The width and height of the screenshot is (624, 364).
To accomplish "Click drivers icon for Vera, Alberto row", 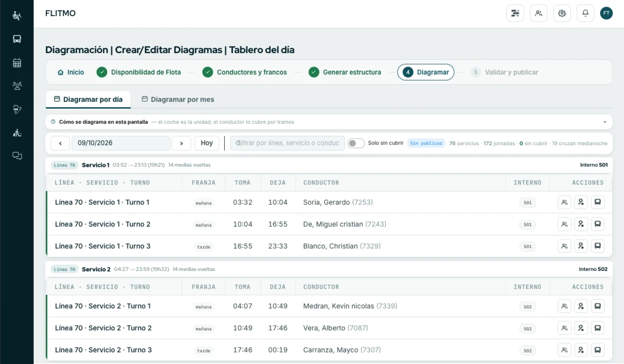I will [x=564, y=328].
